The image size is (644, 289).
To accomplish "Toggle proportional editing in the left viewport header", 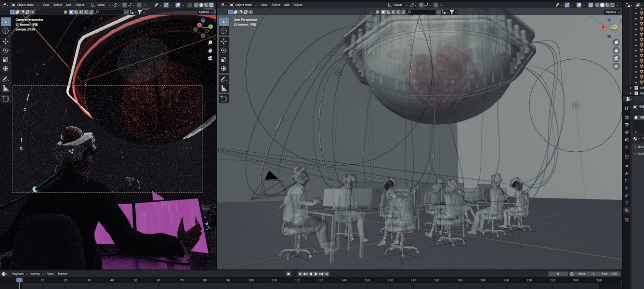I will click(x=139, y=5).
